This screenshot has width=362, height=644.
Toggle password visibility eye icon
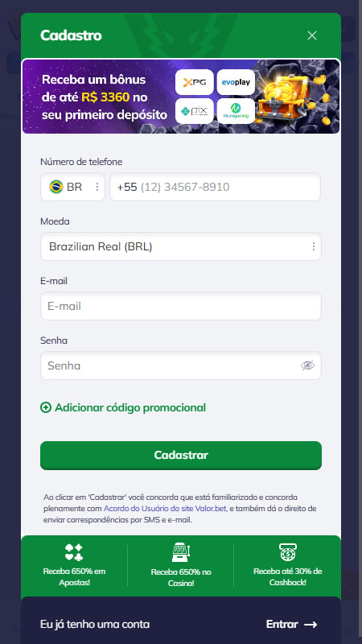tap(307, 365)
